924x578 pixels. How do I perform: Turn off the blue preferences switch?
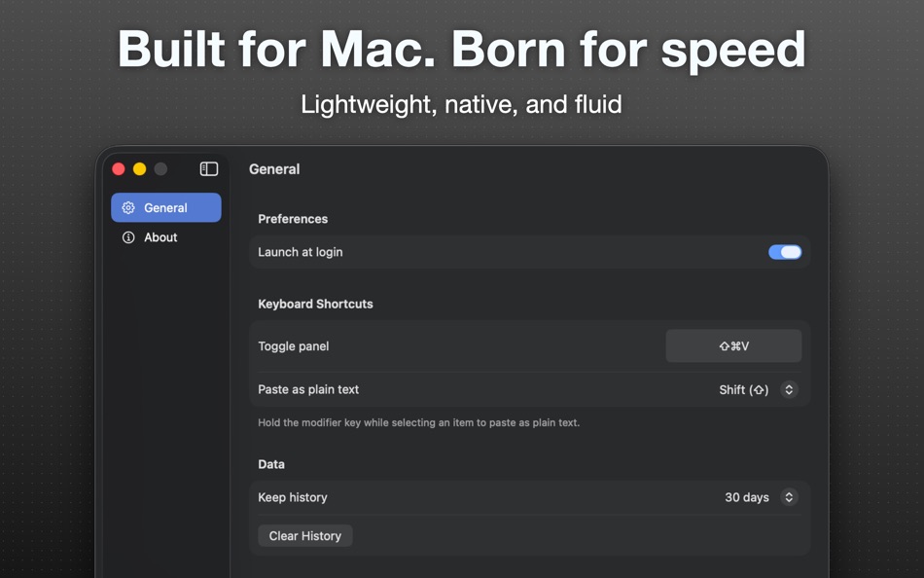[x=785, y=252]
